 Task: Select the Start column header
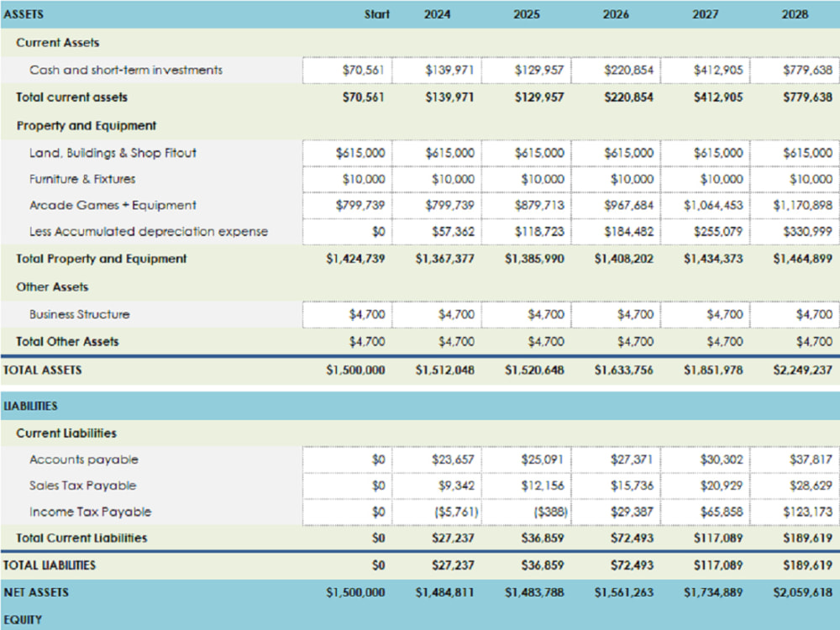pos(376,14)
